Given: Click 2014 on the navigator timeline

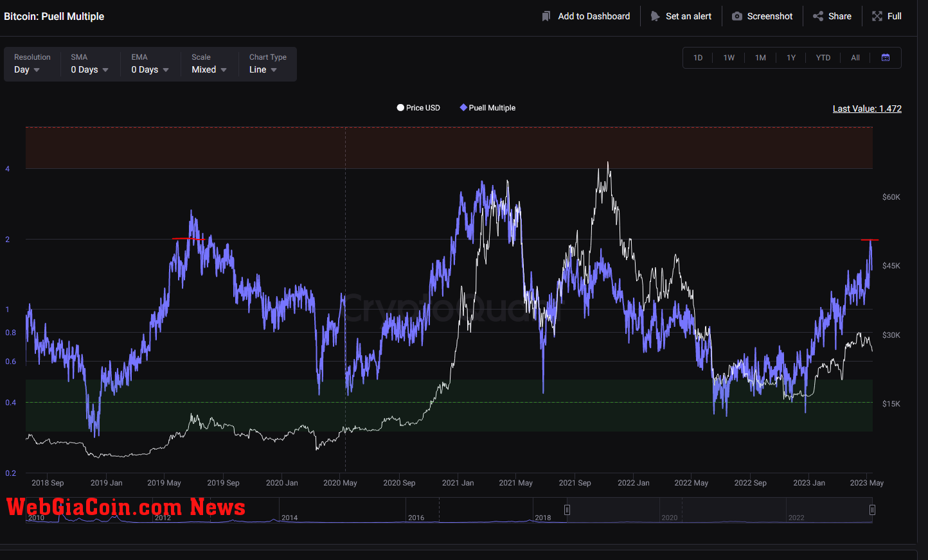Looking at the screenshot, I should tap(289, 518).
